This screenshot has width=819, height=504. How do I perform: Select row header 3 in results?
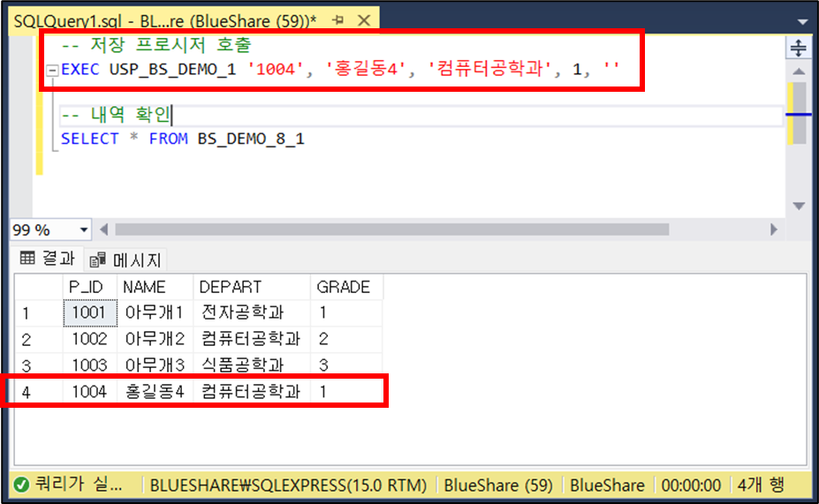point(39,365)
